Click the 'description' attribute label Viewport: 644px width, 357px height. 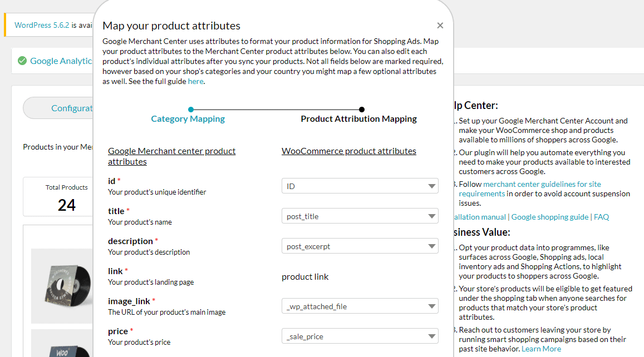pos(130,241)
